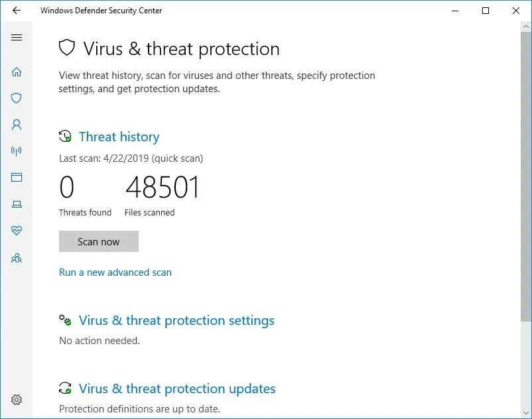Open Virus & threat protection settings
The width and height of the screenshot is (532, 419).
pyautogui.click(x=176, y=321)
